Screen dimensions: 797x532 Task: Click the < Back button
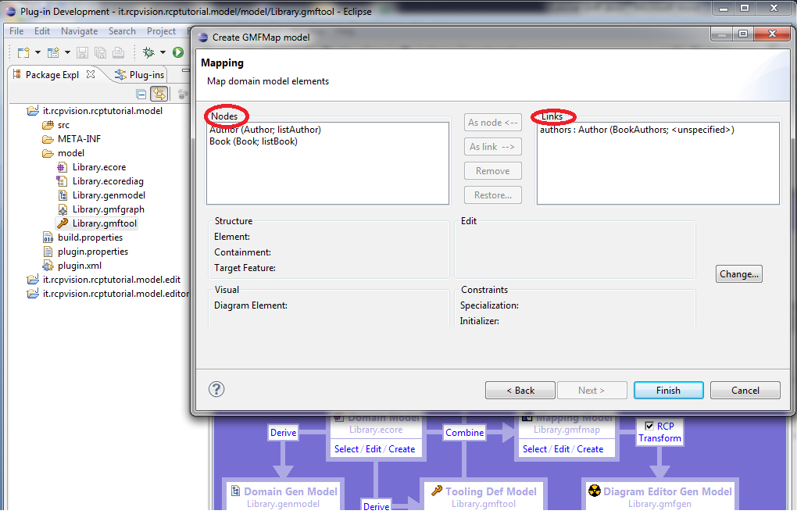tap(520, 391)
